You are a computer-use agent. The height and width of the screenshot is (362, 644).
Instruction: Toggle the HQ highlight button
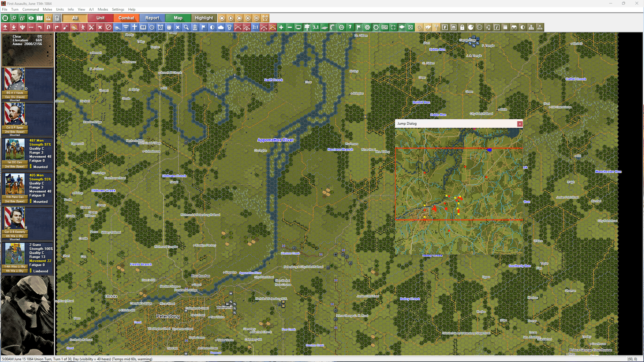(x=385, y=27)
